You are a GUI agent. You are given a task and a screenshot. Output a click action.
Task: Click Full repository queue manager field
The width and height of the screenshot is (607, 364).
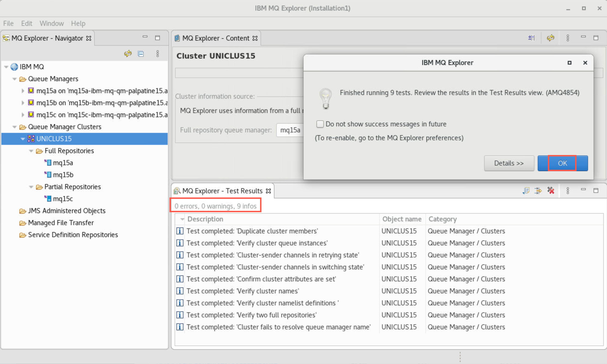point(290,130)
